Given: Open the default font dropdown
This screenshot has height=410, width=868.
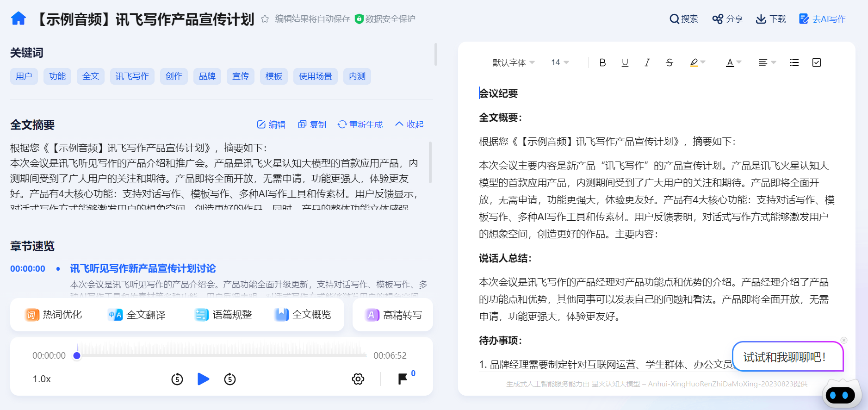Looking at the screenshot, I should (x=514, y=62).
